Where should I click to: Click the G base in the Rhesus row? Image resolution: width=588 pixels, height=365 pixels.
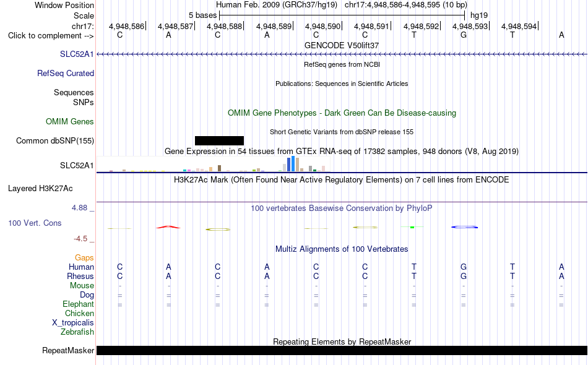click(x=464, y=277)
